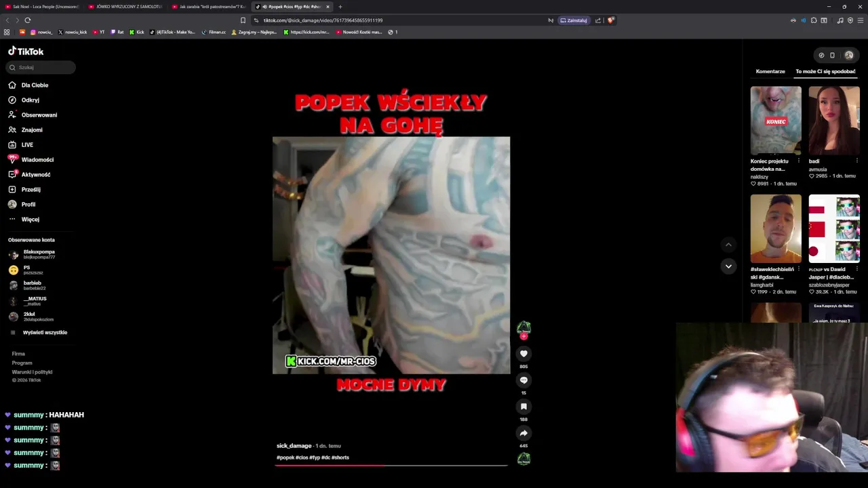Image resolution: width=868 pixels, height=488 pixels.
Task: Share video with arrow icon
Action: [524, 432]
